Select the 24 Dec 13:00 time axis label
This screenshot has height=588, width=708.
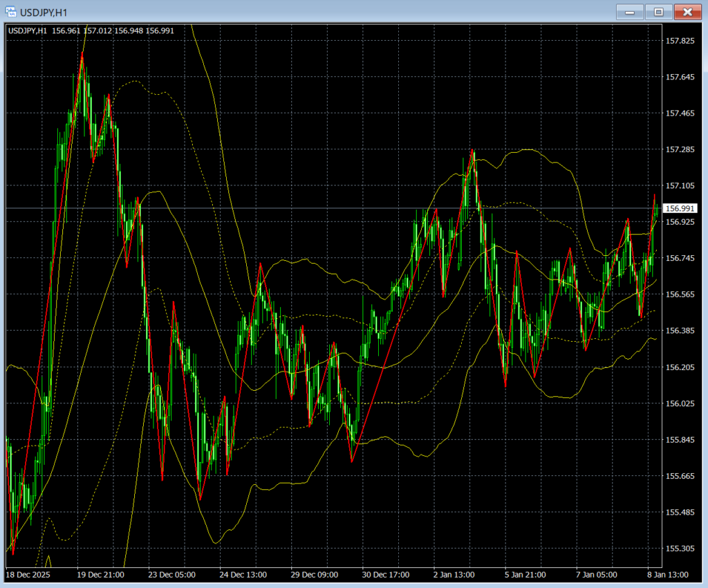point(244,575)
